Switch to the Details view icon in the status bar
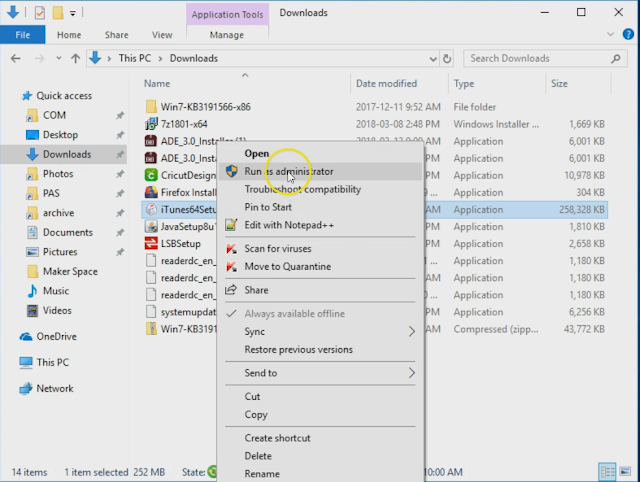 [607, 472]
